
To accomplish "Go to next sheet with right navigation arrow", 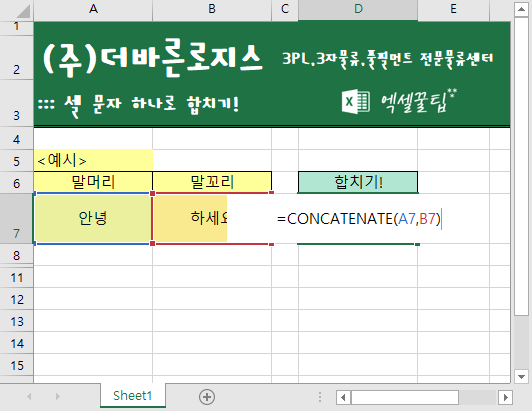I will click(58, 396).
